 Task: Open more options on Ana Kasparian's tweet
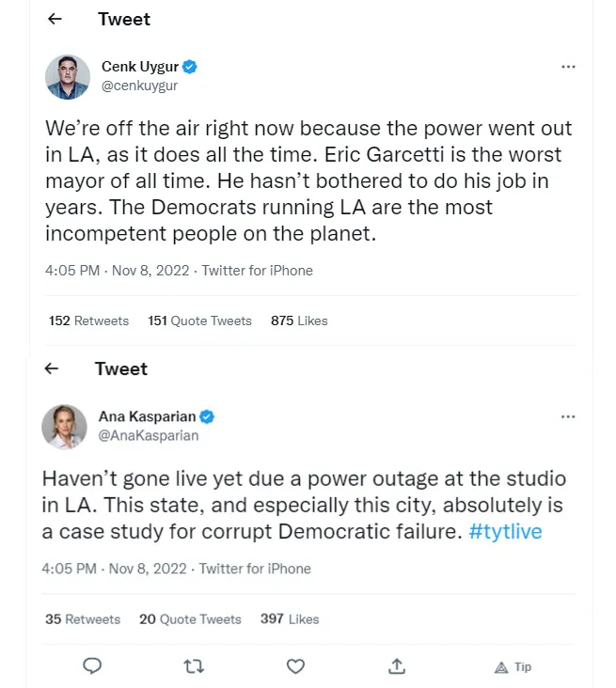click(x=568, y=416)
